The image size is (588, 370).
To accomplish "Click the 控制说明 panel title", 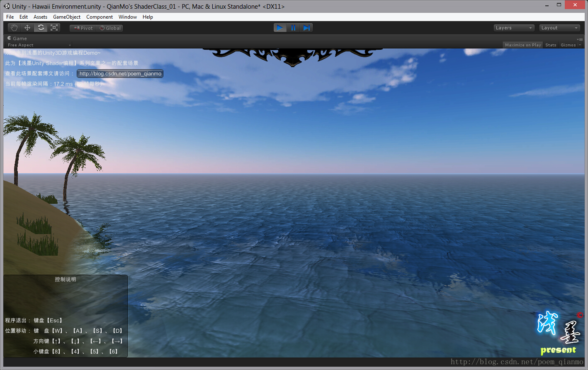I will point(66,279).
